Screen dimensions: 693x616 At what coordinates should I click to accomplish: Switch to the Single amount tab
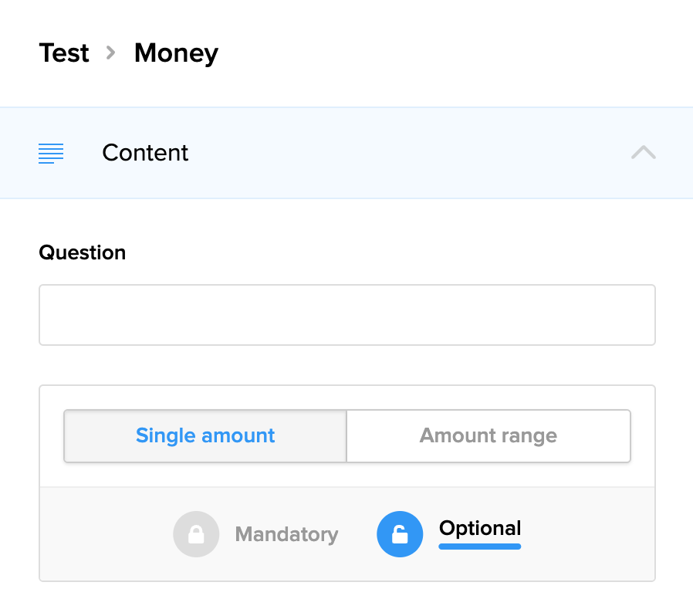click(205, 436)
